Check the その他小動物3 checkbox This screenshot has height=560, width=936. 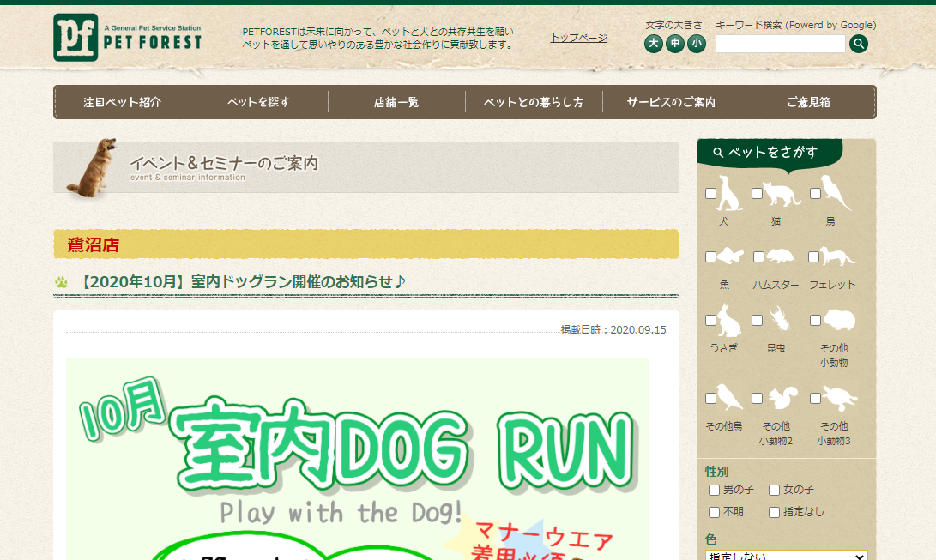(815, 399)
